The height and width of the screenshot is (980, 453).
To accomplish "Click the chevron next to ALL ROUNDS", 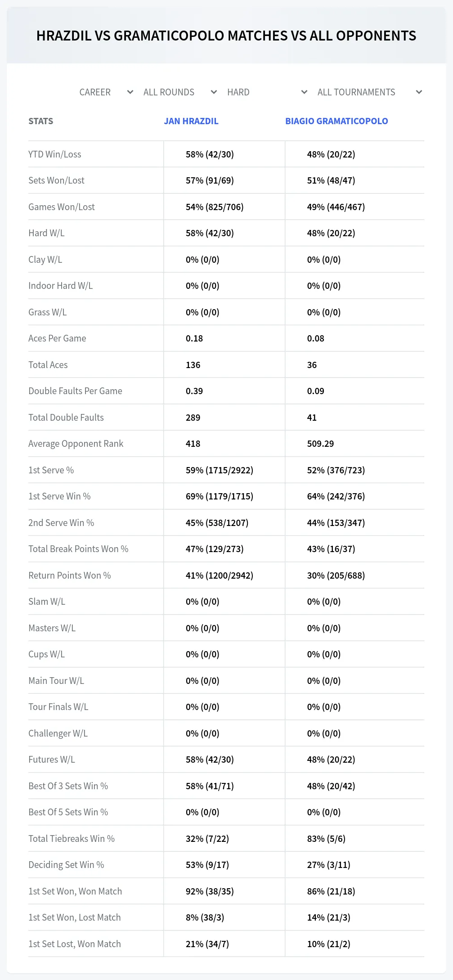I will click(x=214, y=92).
